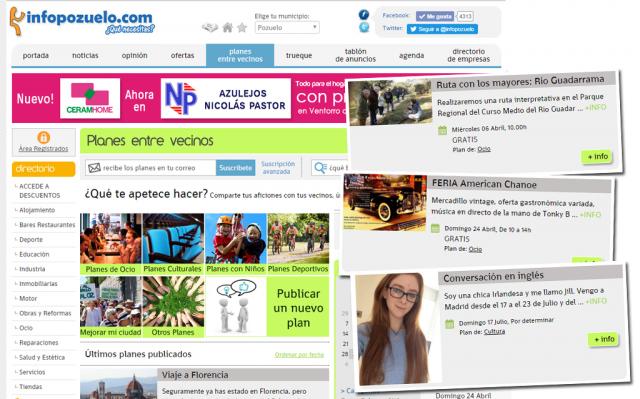The height and width of the screenshot is (399, 640).
Task: Open Ocio directory category
Action: [x=26, y=328]
